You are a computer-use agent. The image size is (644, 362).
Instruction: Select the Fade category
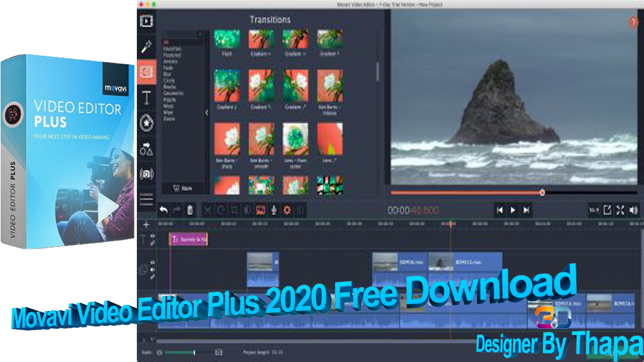pyautogui.click(x=168, y=68)
